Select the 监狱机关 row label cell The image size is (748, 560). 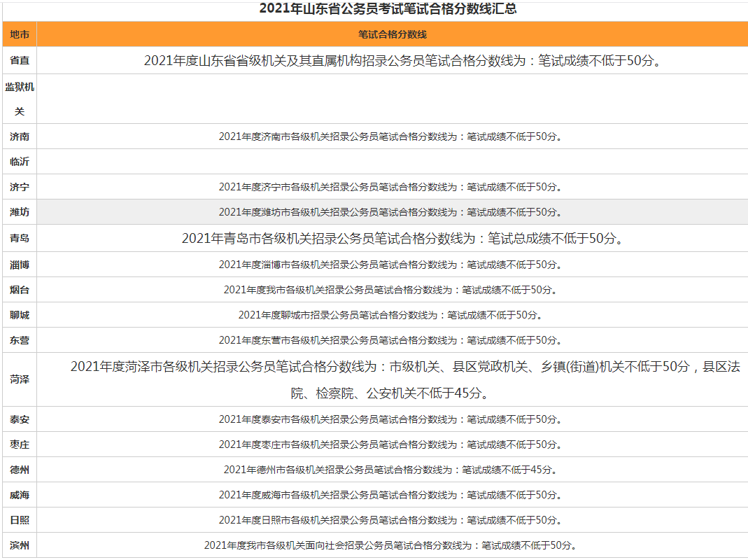click(20, 99)
